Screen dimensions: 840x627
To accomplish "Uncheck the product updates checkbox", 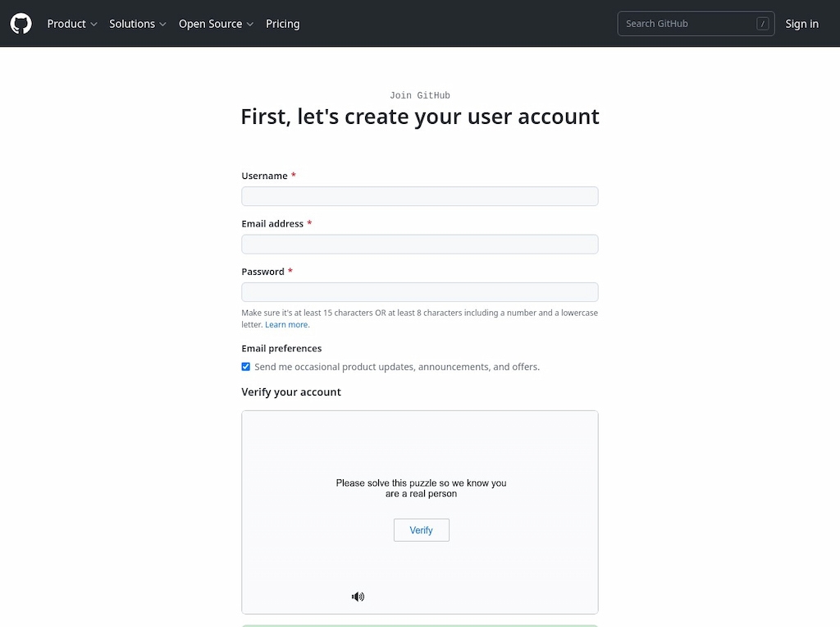I will point(245,366).
